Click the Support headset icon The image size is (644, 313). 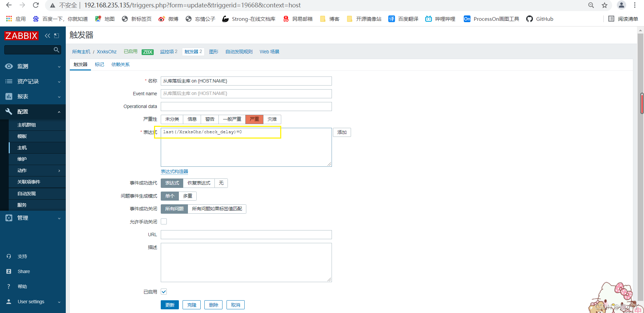click(9, 256)
